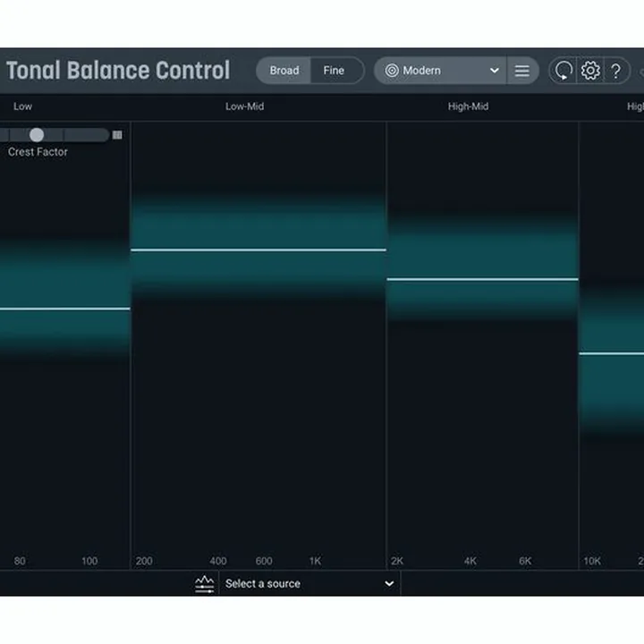Open the hamburger preset menu

point(522,71)
